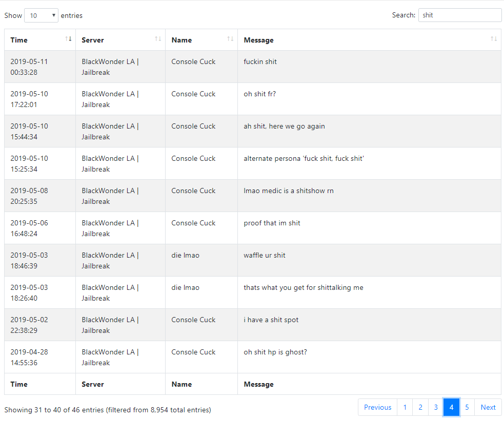The height and width of the screenshot is (421, 504).
Task: Click the Time column header label
Action: [19, 40]
